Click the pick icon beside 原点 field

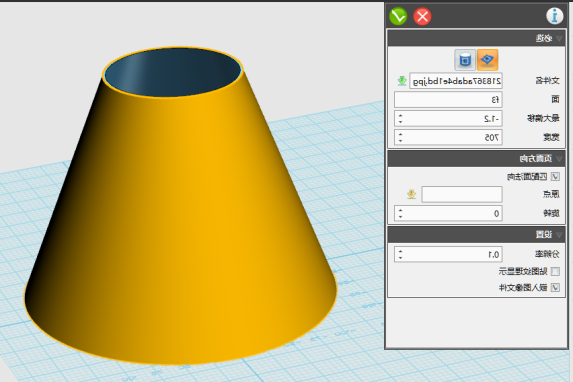click(411, 194)
